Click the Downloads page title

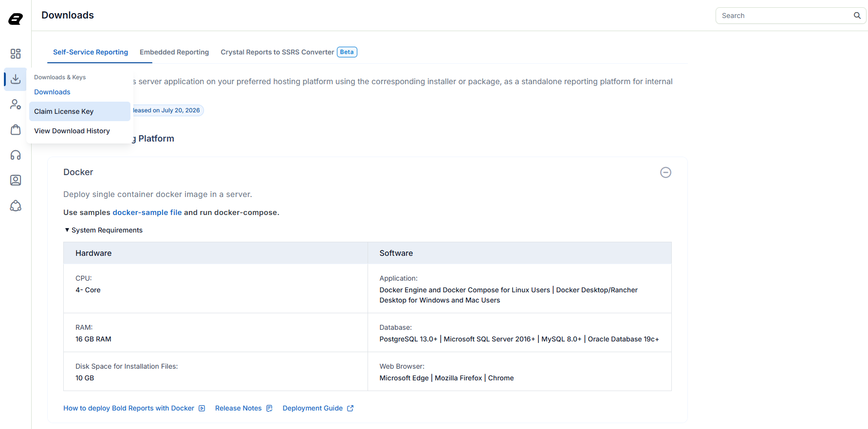coord(68,15)
